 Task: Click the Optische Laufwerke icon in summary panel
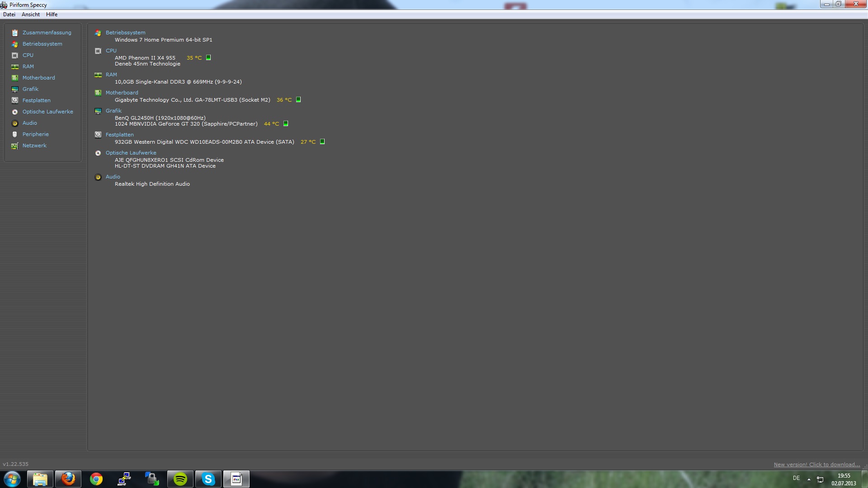pyautogui.click(x=98, y=153)
